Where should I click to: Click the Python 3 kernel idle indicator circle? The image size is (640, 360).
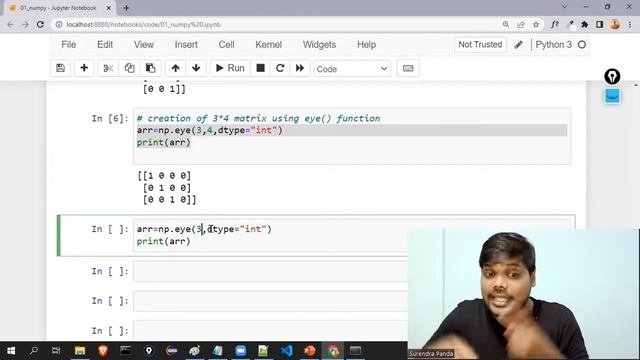tap(582, 44)
